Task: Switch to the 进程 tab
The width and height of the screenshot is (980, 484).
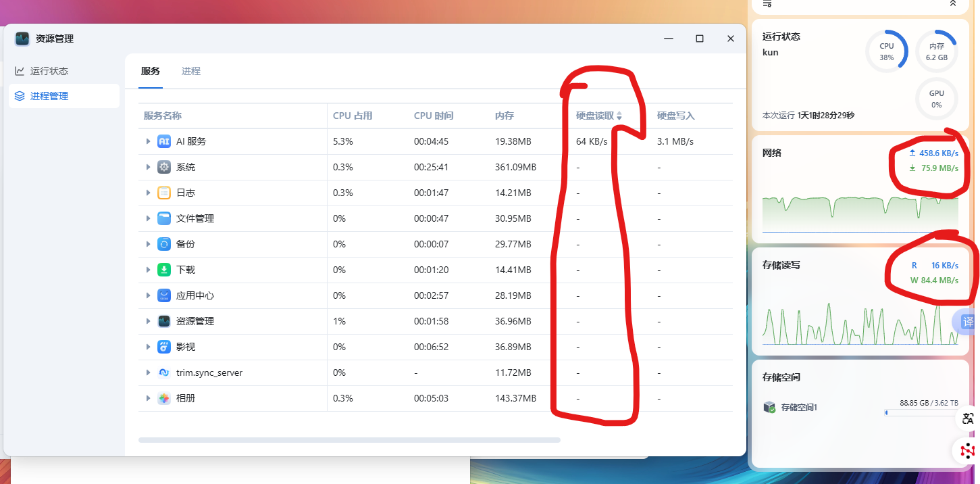Action: pos(191,71)
